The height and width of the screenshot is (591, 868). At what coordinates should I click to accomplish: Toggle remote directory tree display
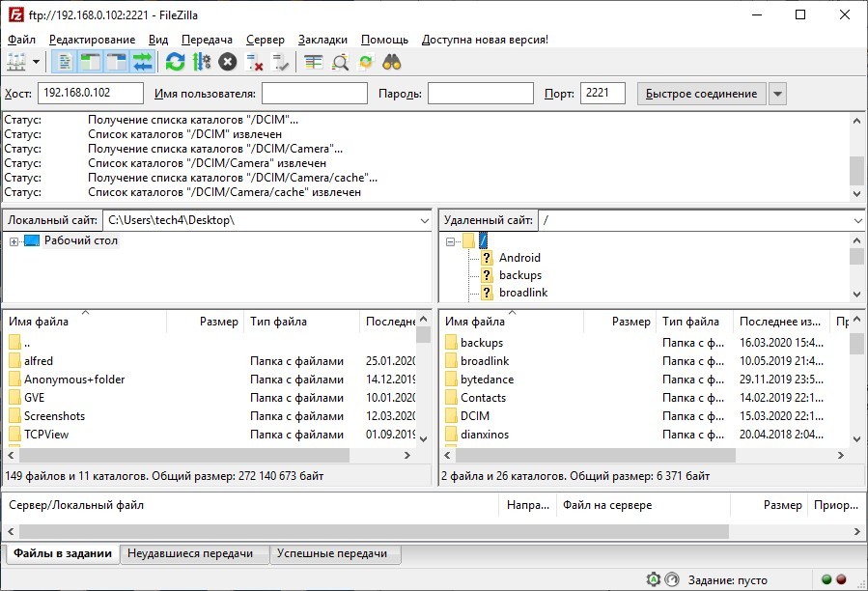tap(116, 62)
